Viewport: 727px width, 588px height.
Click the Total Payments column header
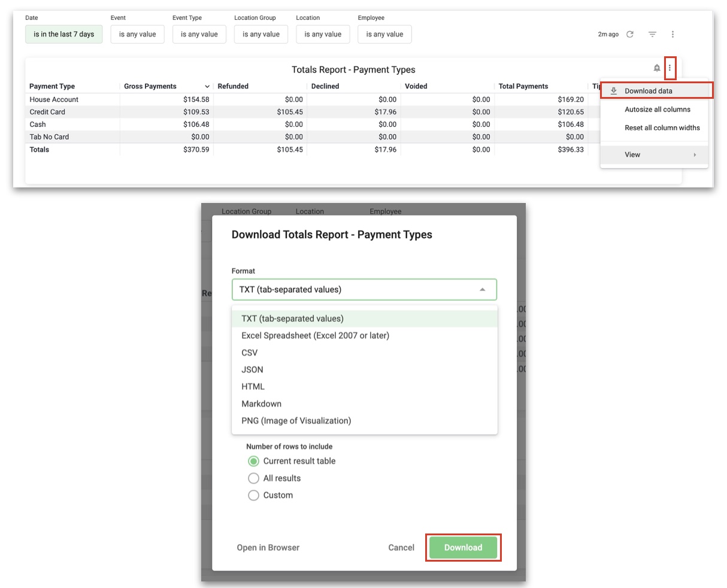coord(523,86)
